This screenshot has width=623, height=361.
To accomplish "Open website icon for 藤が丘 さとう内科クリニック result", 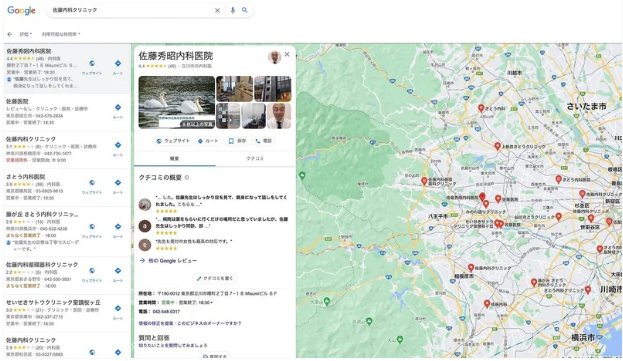I will tap(92, 226).
